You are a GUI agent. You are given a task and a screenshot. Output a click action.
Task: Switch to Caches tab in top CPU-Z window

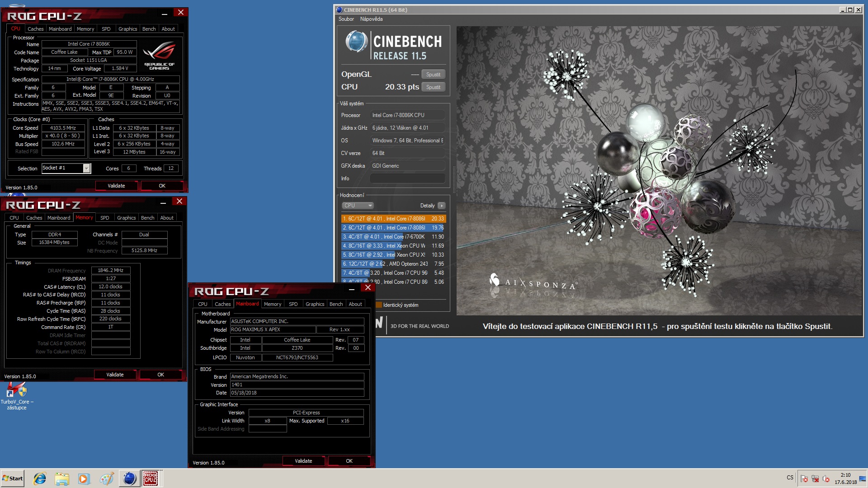[35, 29]
